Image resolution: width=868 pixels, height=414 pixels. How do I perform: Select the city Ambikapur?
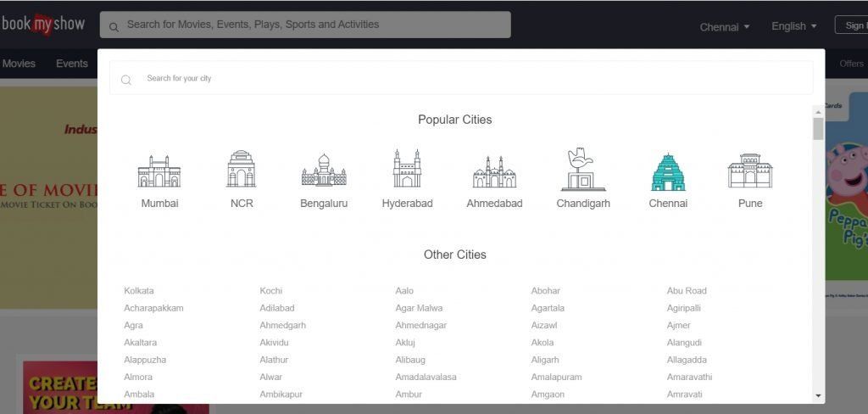click(x=281, y=394)
